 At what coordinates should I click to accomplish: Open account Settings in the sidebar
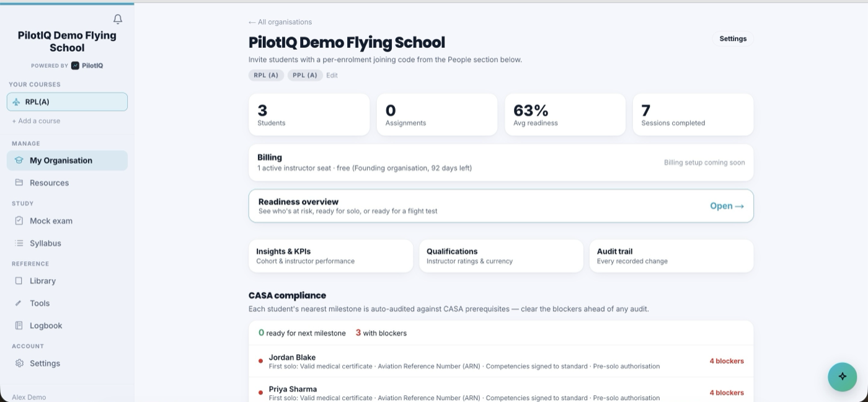[67, 363]
